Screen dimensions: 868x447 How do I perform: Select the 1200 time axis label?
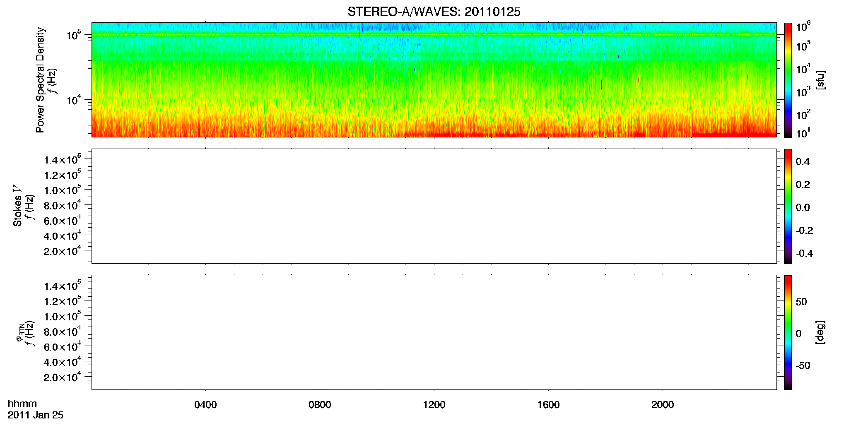434,405
